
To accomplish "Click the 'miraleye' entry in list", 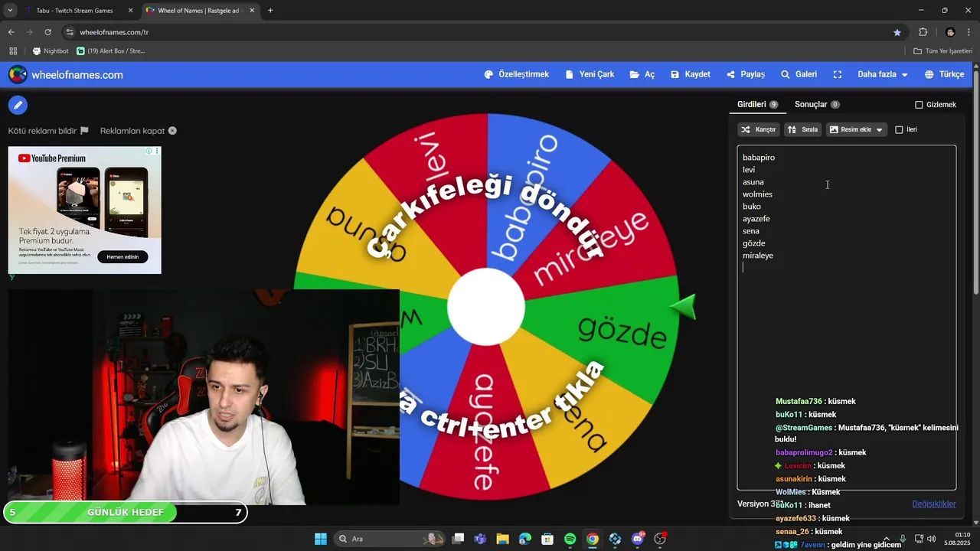I will (x=758, y=255).
